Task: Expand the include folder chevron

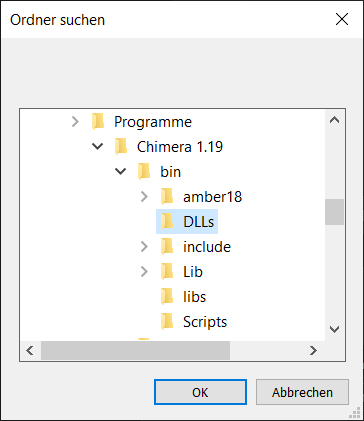Action: click(x=144, y=247)
